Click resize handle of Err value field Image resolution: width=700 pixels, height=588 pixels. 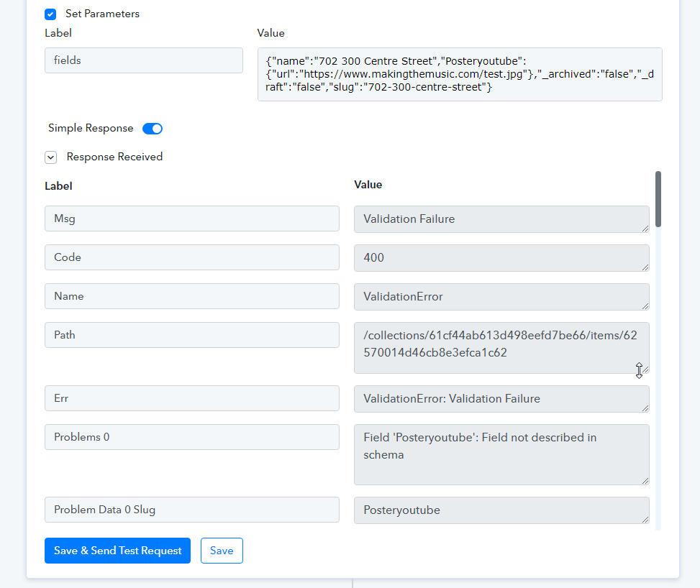click(x=645, y=409)
